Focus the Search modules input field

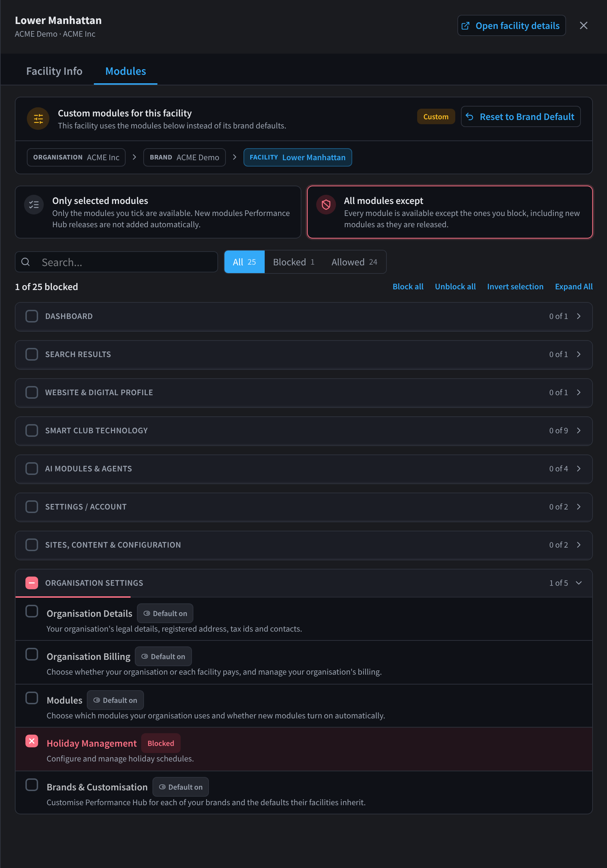tap(116, 262)
